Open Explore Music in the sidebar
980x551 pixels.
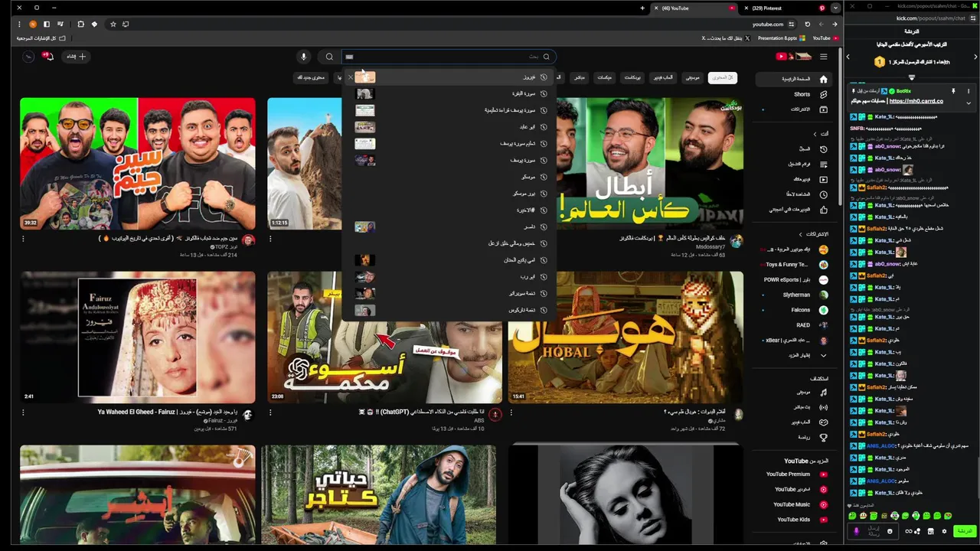(x=795, y=392)
